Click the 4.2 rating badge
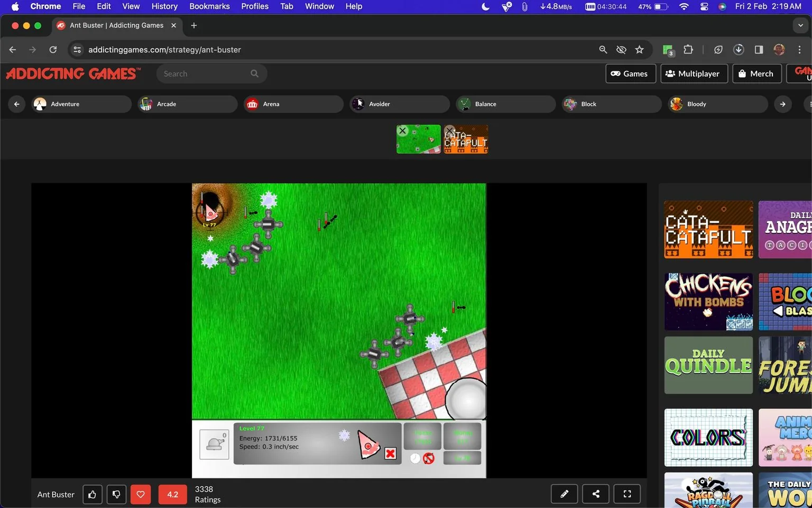 [x=173, y=494]
